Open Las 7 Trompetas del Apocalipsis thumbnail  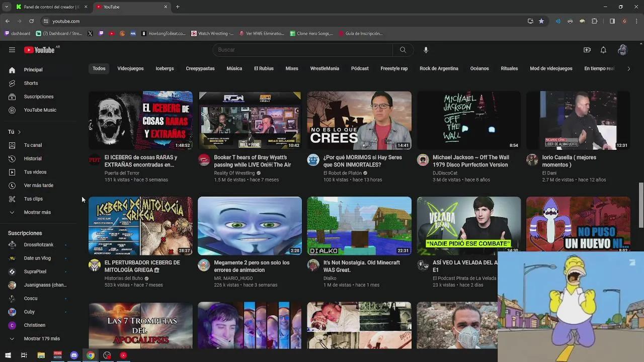(140, 325)
